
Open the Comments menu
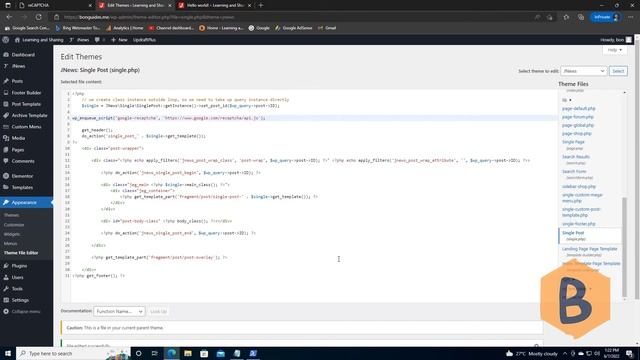pyautogui.click(x=23, y=161)
